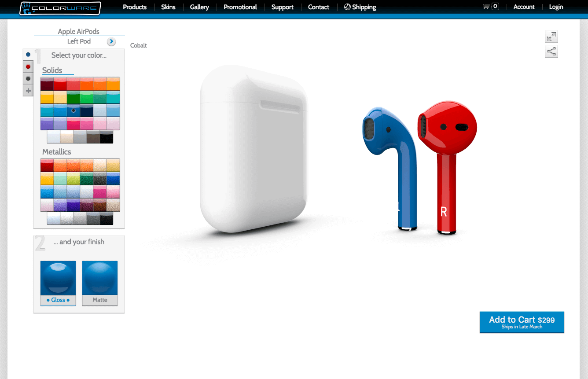Select the gray-dot part tab

[28, 78]
